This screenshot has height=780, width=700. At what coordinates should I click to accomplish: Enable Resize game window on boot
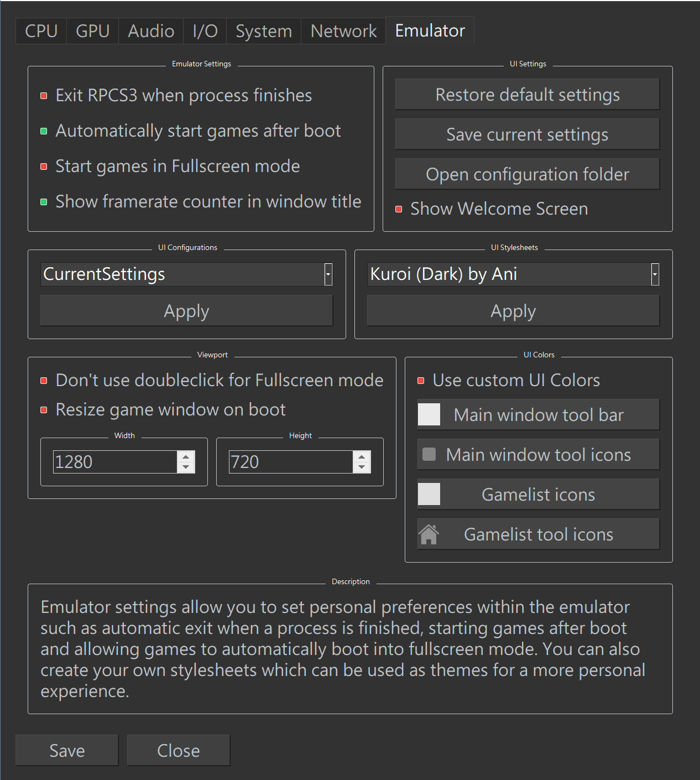[44, 410]
